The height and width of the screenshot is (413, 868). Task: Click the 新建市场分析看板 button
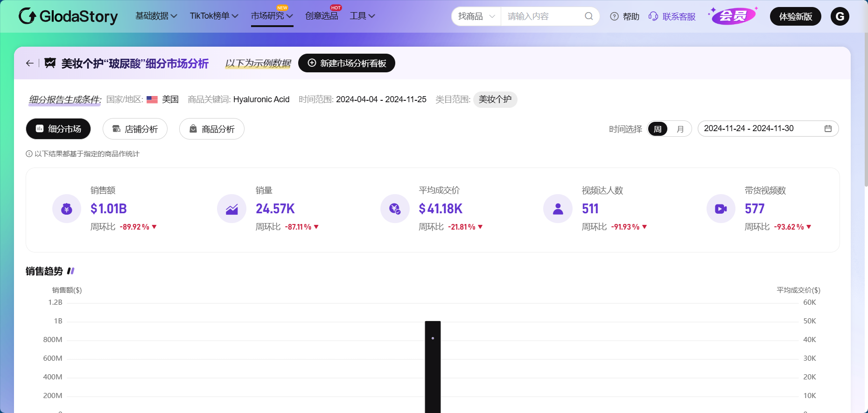346,63
